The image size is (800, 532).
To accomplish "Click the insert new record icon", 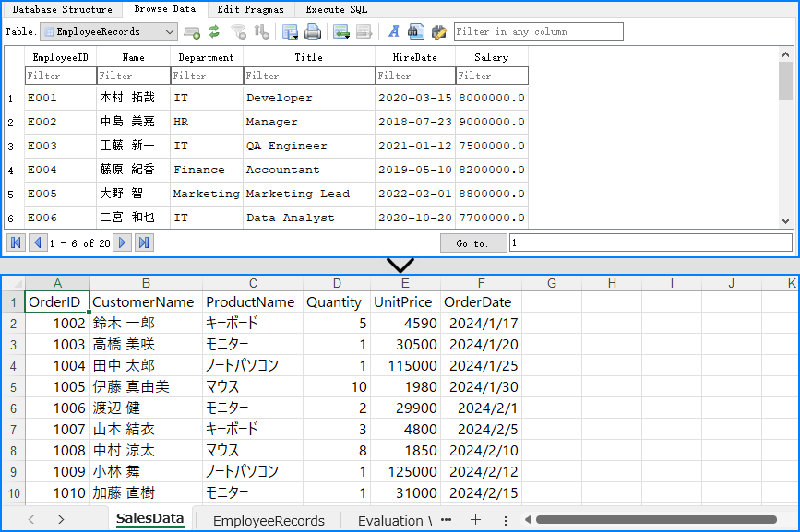I will (x=341, y=31).
